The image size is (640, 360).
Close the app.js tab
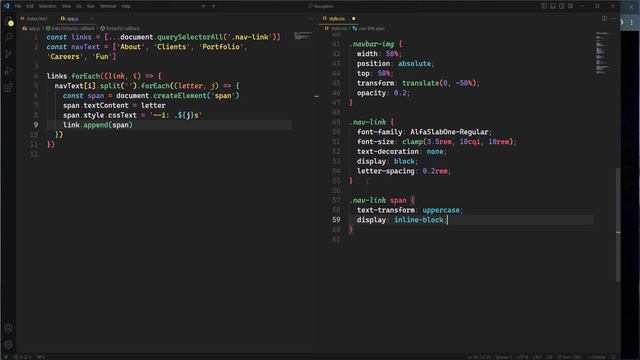[x=91, y=18]
